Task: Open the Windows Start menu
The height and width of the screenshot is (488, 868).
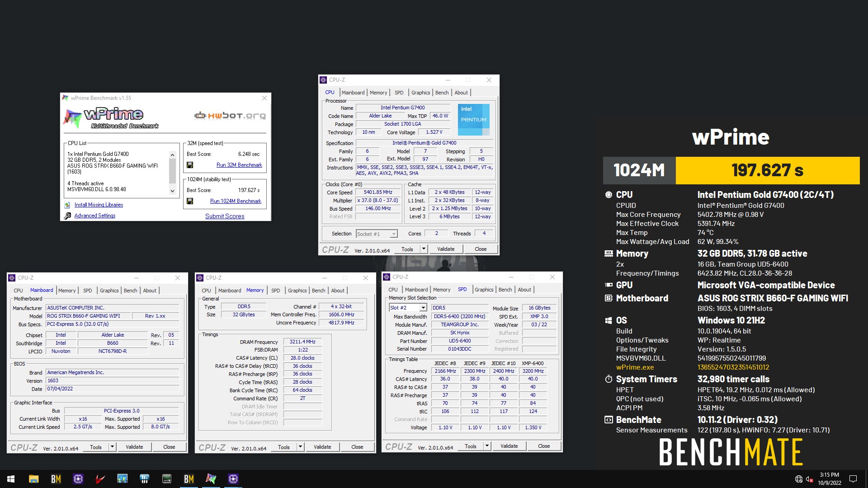Action: tap(11, 479)
